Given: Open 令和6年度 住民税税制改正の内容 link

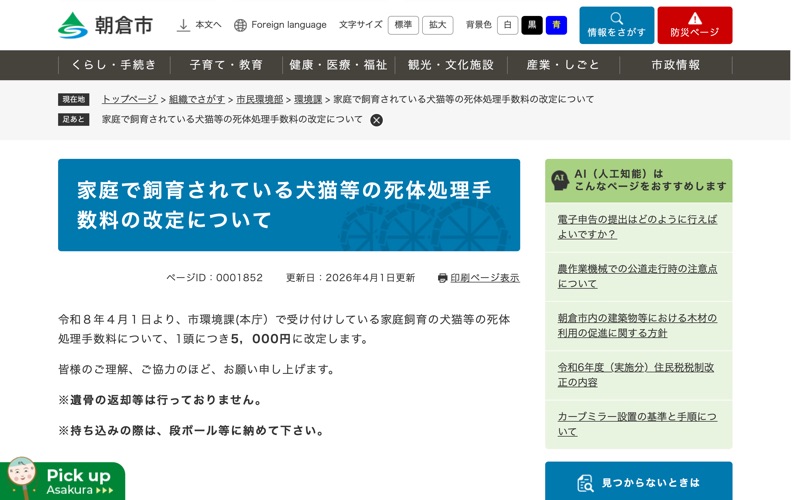Looking at the screenshot, I should 636,375.
